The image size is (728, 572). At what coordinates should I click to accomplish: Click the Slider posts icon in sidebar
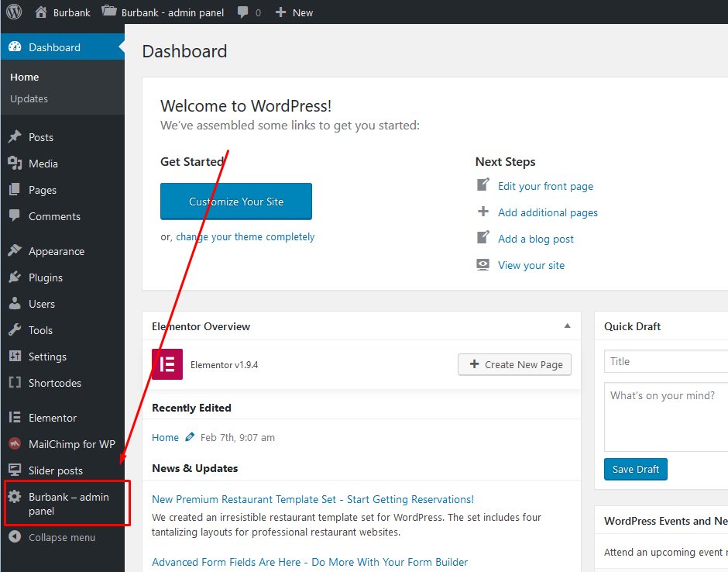(15, 470)
